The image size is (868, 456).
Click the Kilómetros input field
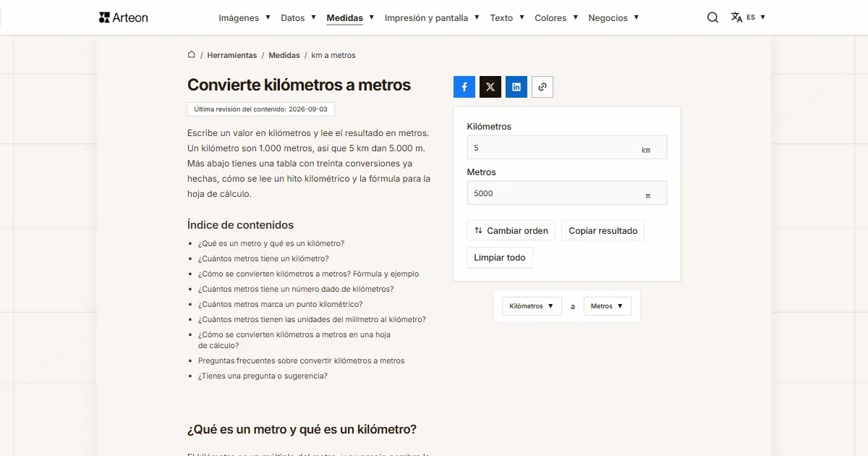pyautogui.click(x=567, y=148)
